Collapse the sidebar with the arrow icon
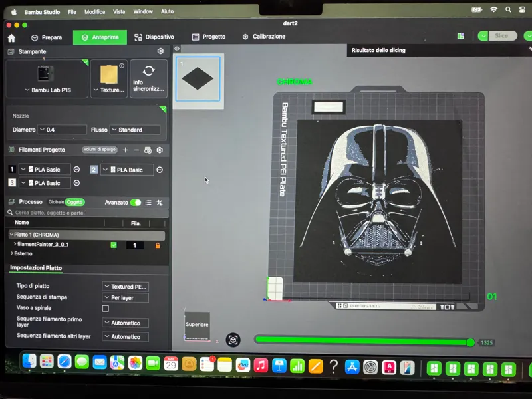 pos(177,49)
